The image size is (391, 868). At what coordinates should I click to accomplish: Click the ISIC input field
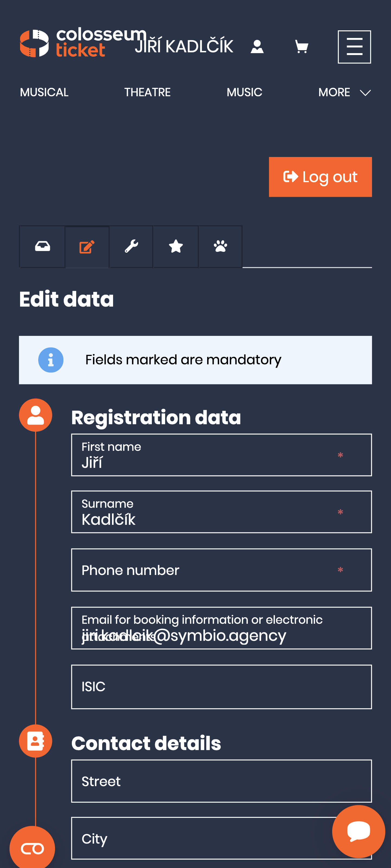tap(221, 687)
